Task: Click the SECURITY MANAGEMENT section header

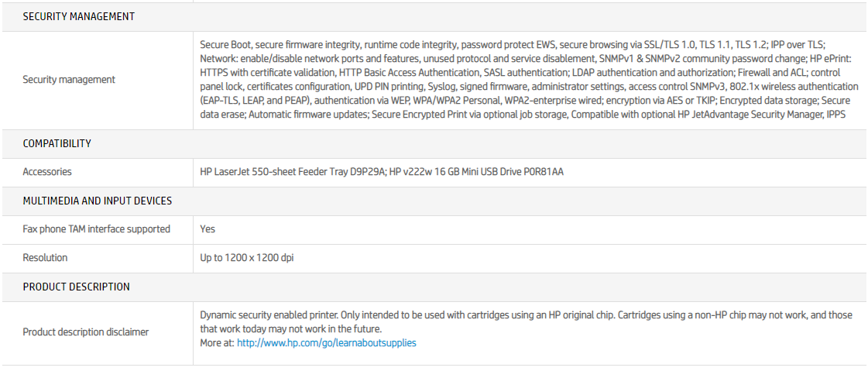Action: point(78,16)
